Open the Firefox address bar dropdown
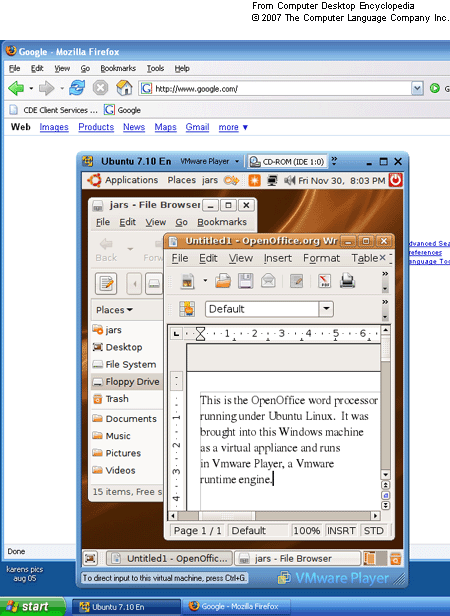450x616 pixels. 417,88
